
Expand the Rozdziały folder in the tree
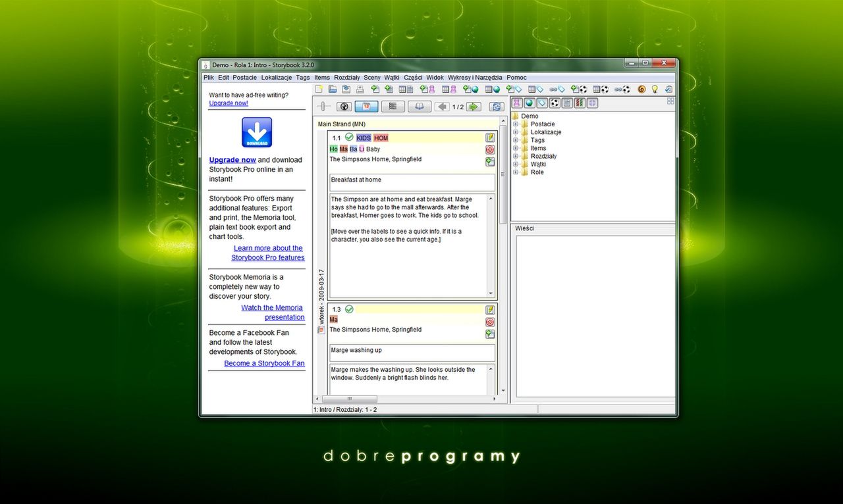coord(515,156)
